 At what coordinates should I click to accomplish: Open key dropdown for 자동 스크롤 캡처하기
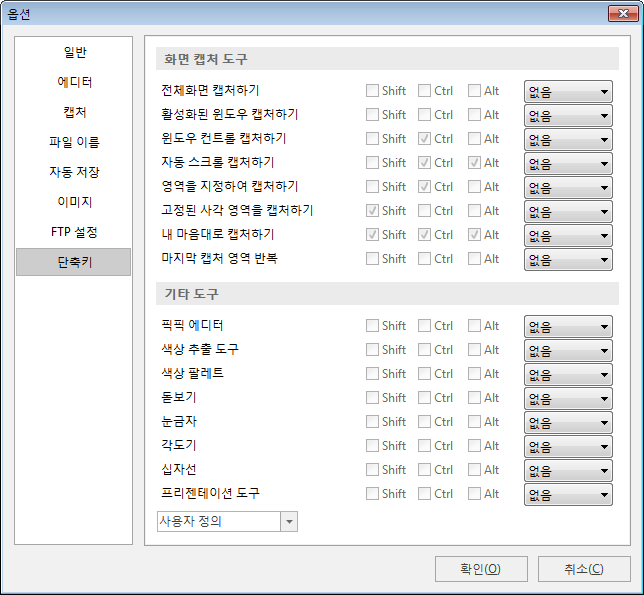[x=568, y=163]
